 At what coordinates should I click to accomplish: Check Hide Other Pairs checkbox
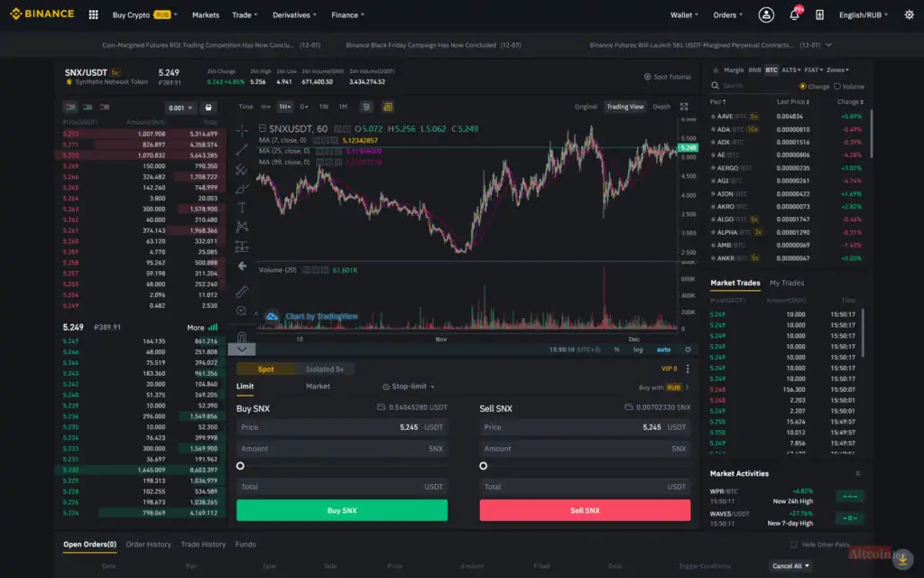[793, 545]
